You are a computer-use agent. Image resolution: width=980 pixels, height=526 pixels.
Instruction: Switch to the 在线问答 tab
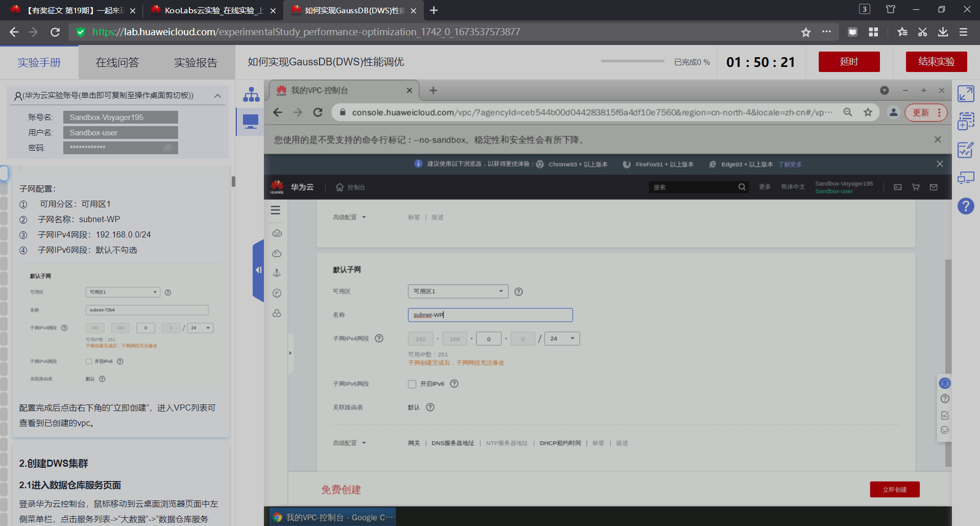117,62
